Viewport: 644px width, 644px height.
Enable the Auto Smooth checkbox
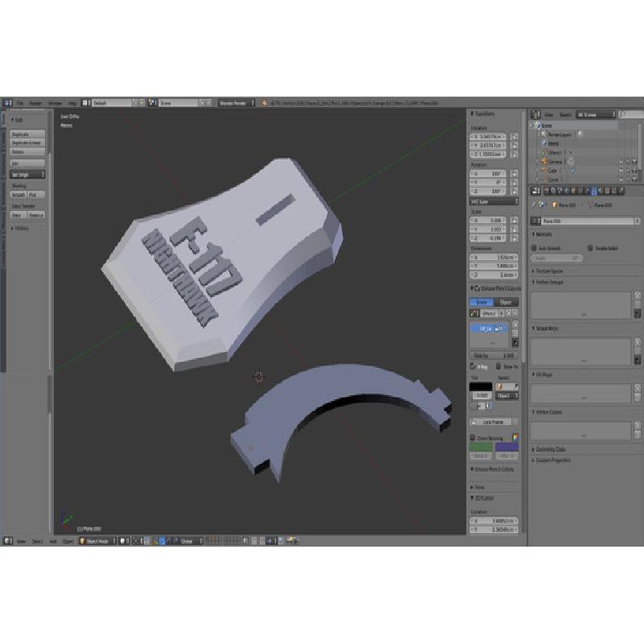click(x=534, y=248)
